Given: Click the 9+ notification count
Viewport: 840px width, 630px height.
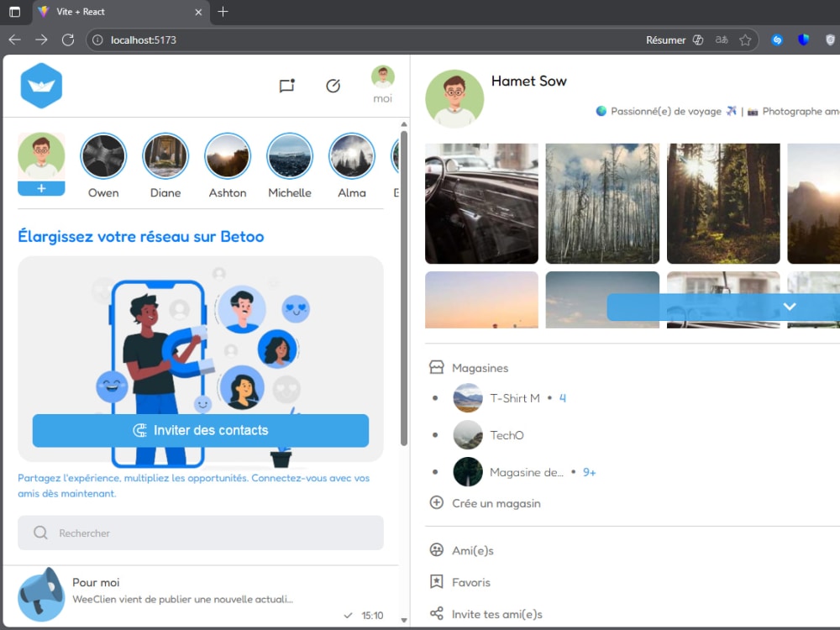Looking at the screenshot, I should (x=590, y=472).
